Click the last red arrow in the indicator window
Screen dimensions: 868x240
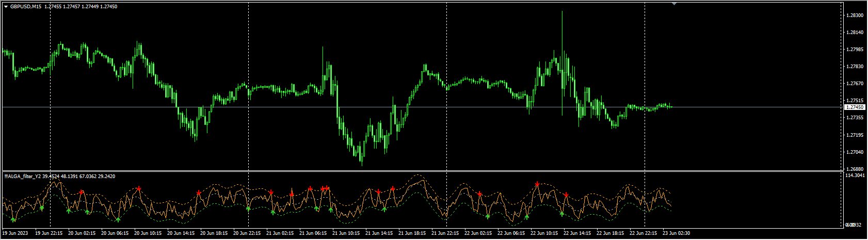tap(566, 195)
